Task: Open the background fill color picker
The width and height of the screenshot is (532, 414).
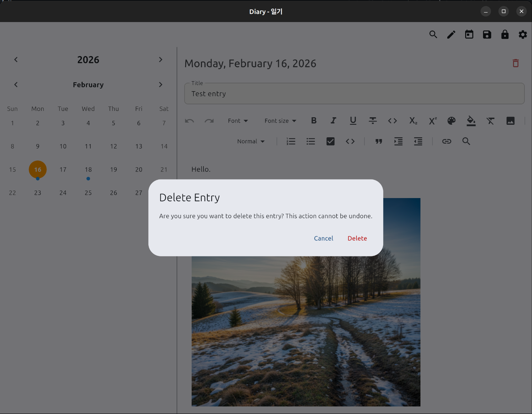Action: (x=471, y=121)
